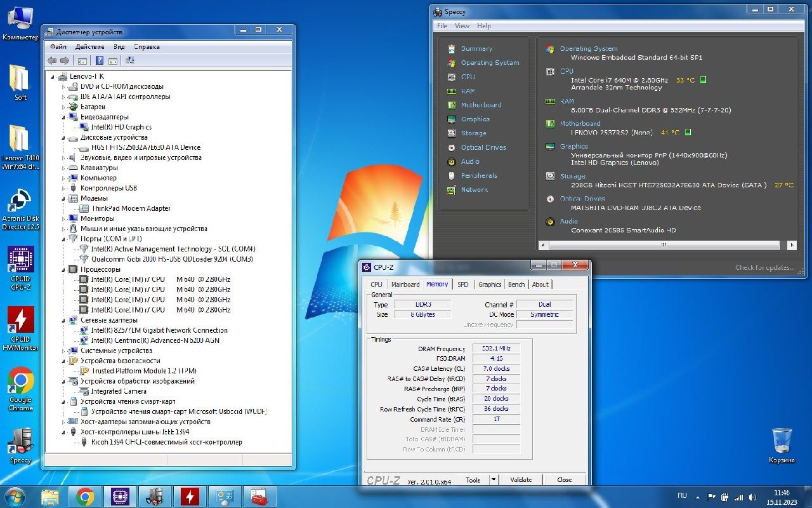Open blue question-mark help icon in Device Manager
The image size is (812, 508).
[x=100, y=60]
